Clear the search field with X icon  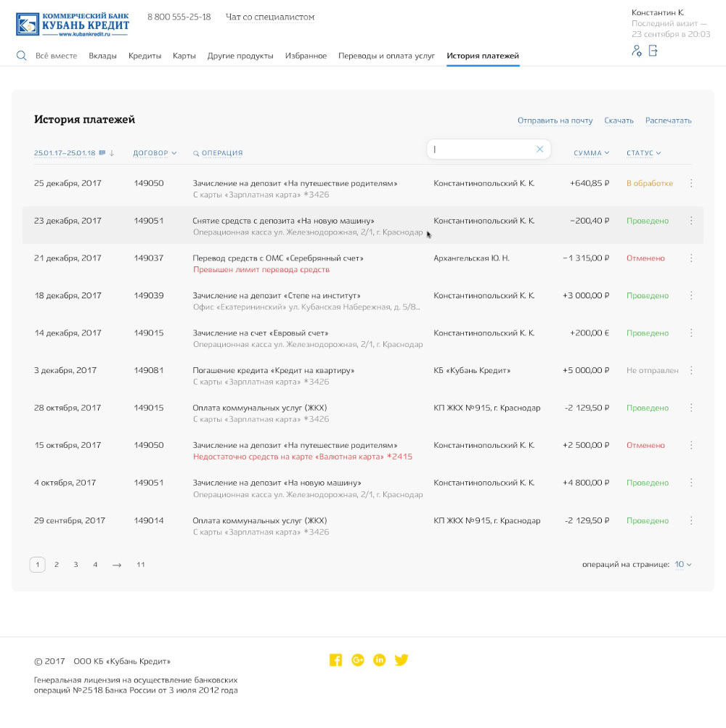tap(539, 150)
